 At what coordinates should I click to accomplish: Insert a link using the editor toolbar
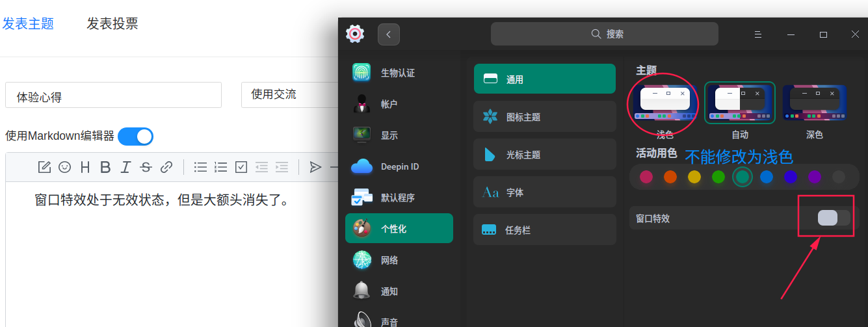(x=166, y=167)
